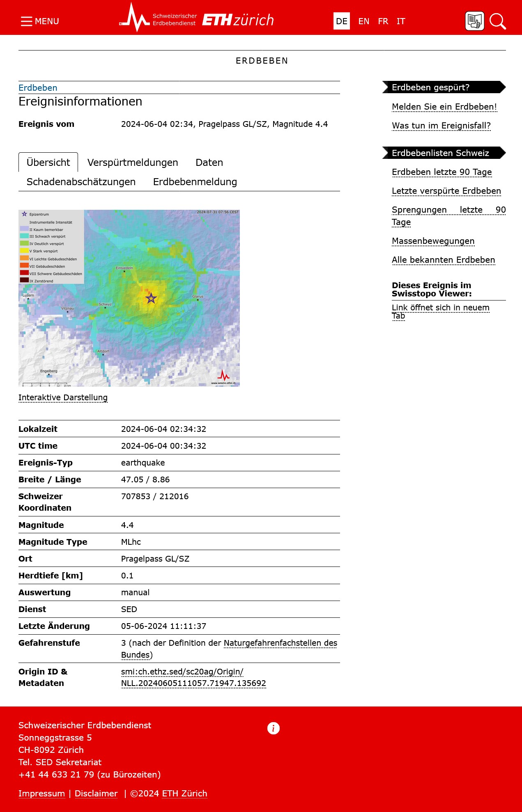Click the Lokalzeit value 2024-06-04 02:34:32
The image size is (522, 812).
coord(163,429)
